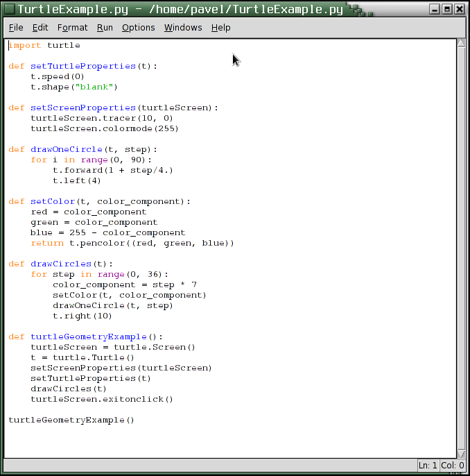Click the setColor function definition name

coord(53,201)
